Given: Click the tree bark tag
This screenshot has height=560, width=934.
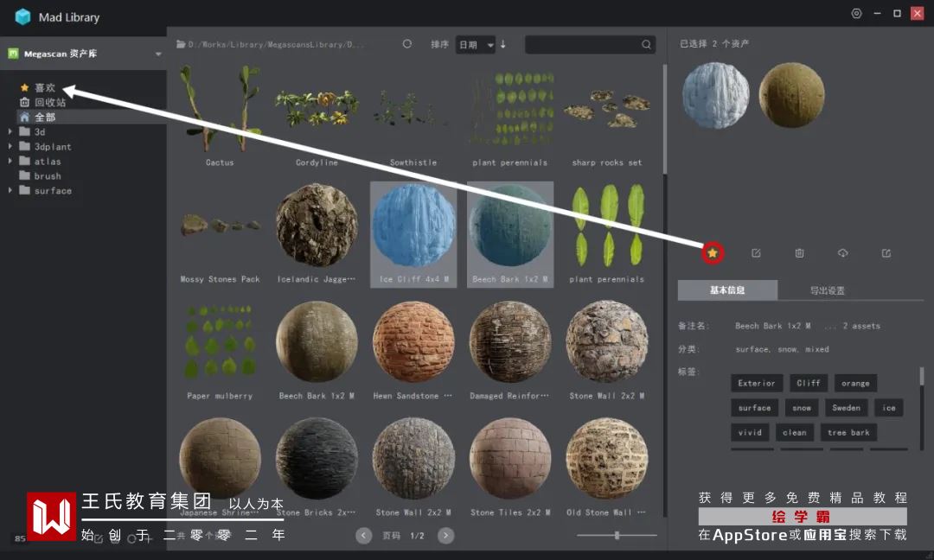Looking at the screenshot, I should point(849,433).
